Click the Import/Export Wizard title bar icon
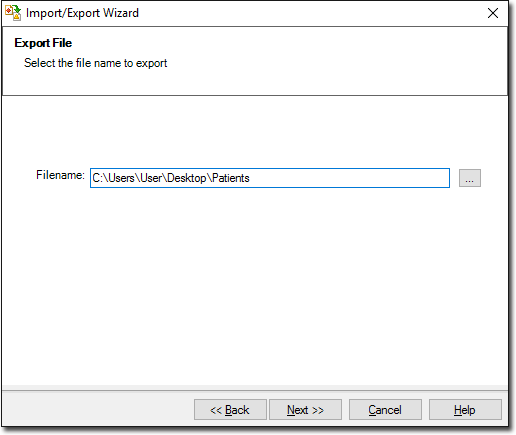 13,13
